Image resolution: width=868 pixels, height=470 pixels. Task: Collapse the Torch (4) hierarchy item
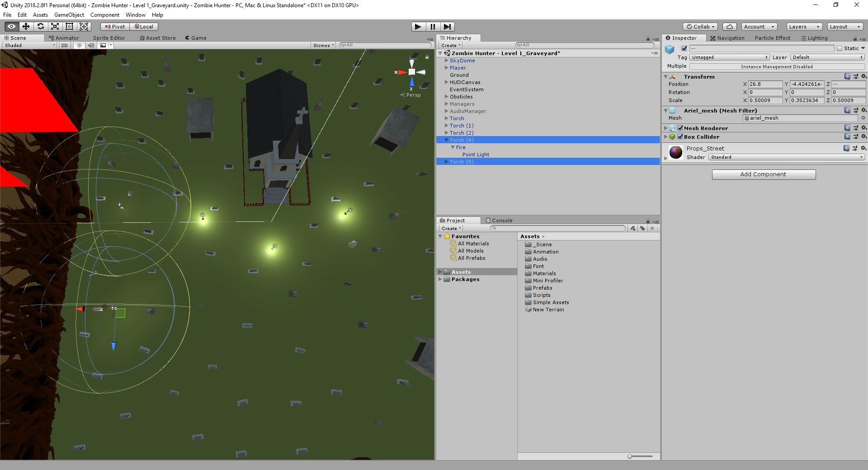446,140
